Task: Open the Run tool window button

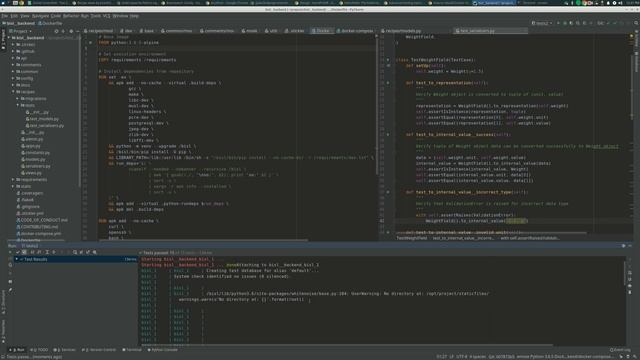Action: click(17, 350)
